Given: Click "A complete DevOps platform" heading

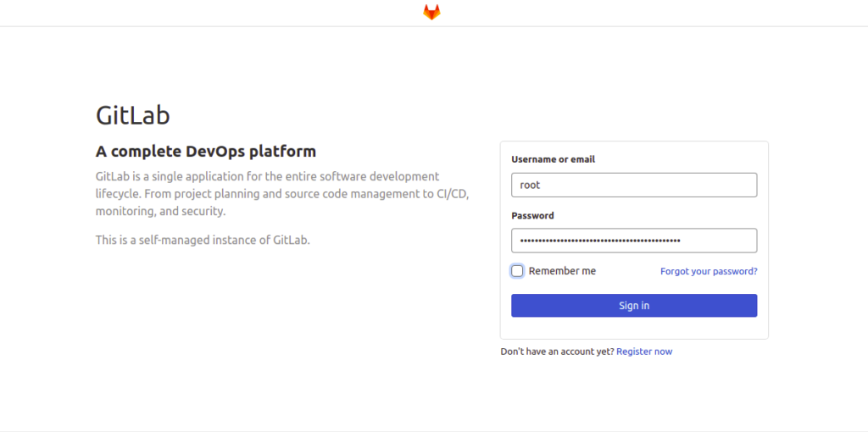Looking at the screenshot, I should click(x=206, y=151).
